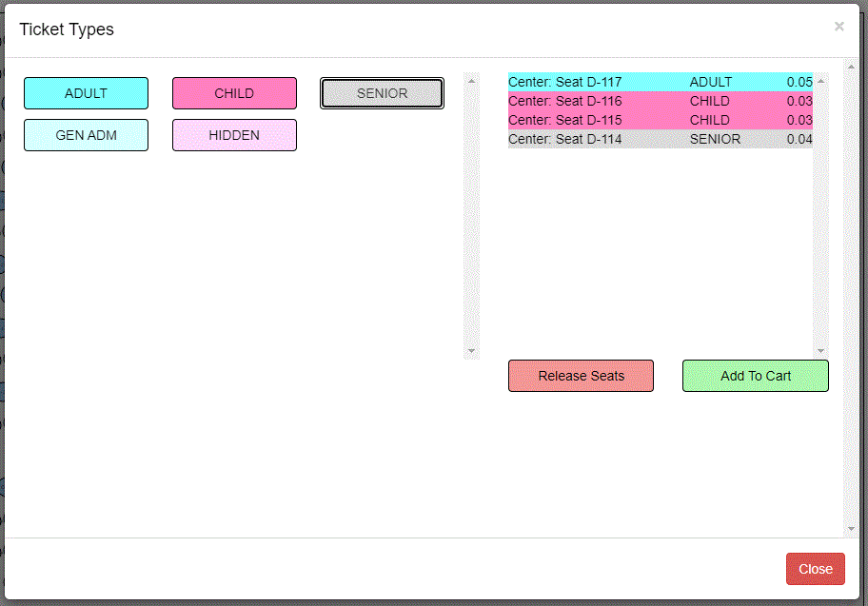Click the Ticket Types dialog title
Viewport: 868px width, 606px height.
(x=67, y=29)
